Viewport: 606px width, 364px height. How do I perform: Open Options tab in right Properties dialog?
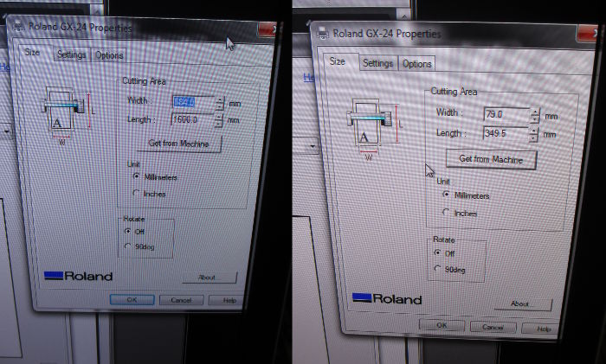tap(416, 64)
